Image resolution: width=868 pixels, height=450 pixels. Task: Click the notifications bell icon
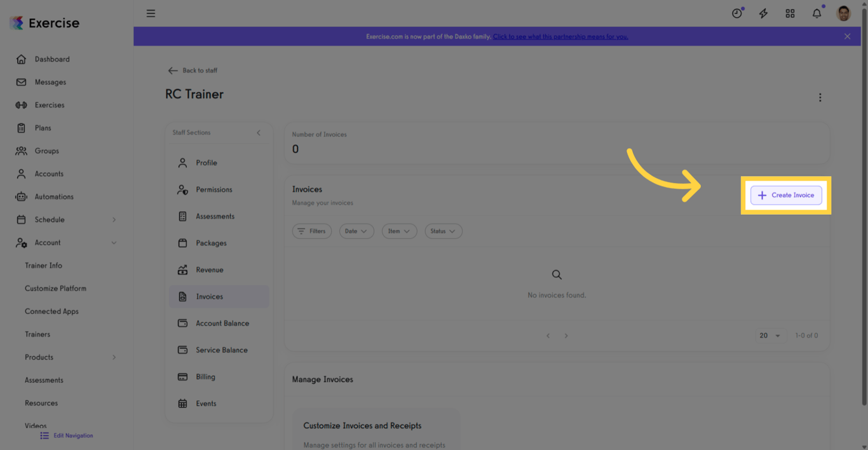tap(817, 13)
